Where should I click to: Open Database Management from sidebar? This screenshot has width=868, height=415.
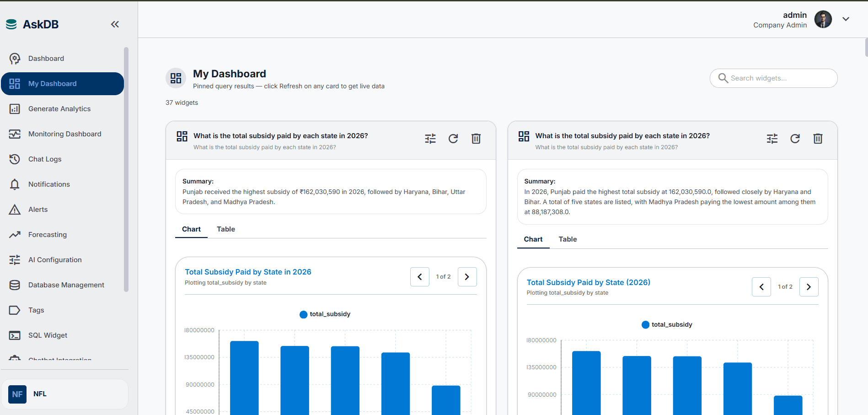[x=62, y=285]
